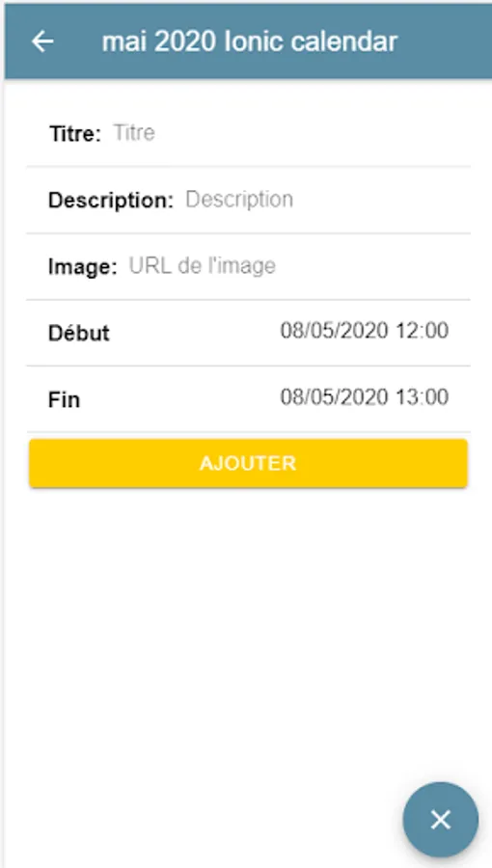Click into the Description placeholder field

327,200
